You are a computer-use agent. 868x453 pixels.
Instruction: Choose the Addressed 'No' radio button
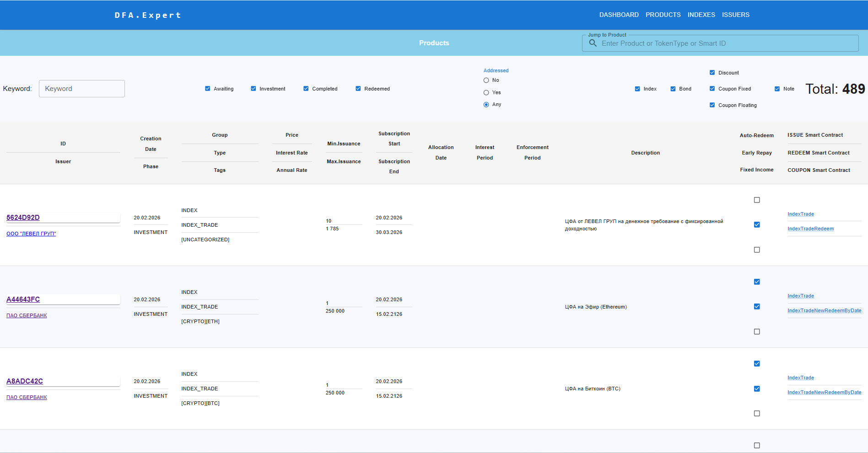(486, 80)
